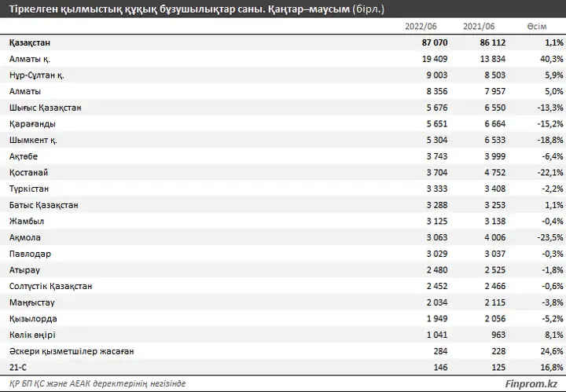Click the value 8 356

(x=437, y=91)
